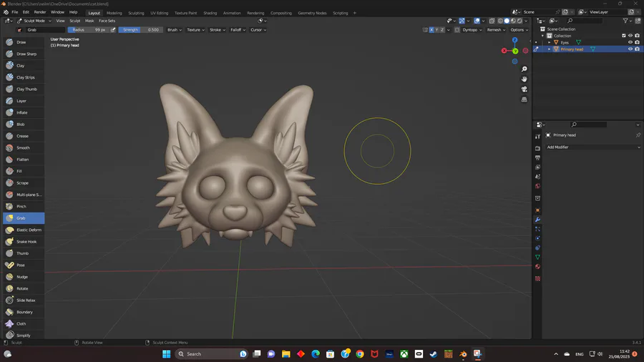Choose the Inflate sculpt brush
644x362 pixels.
[23, 112]
